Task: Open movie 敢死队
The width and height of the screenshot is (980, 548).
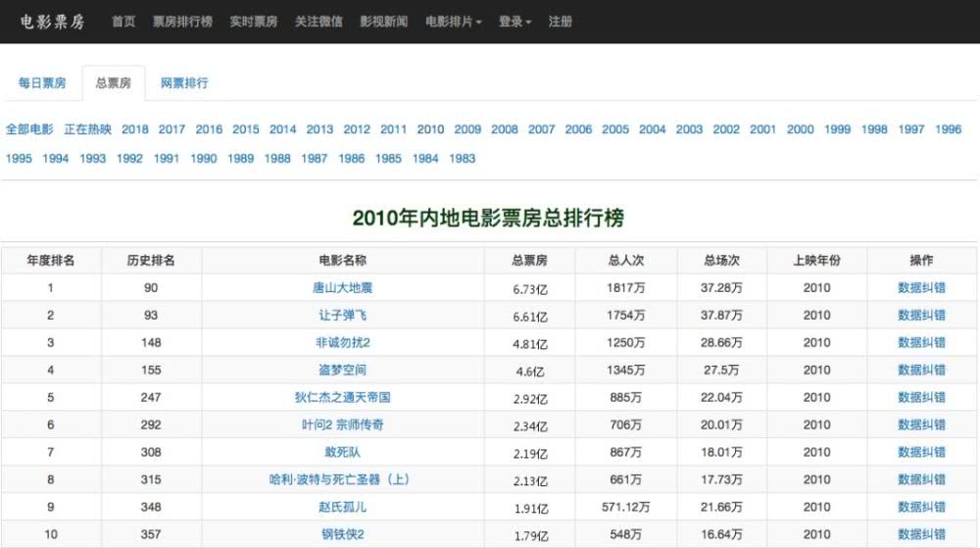Action: pyautogui.click(x=342, y=452)
